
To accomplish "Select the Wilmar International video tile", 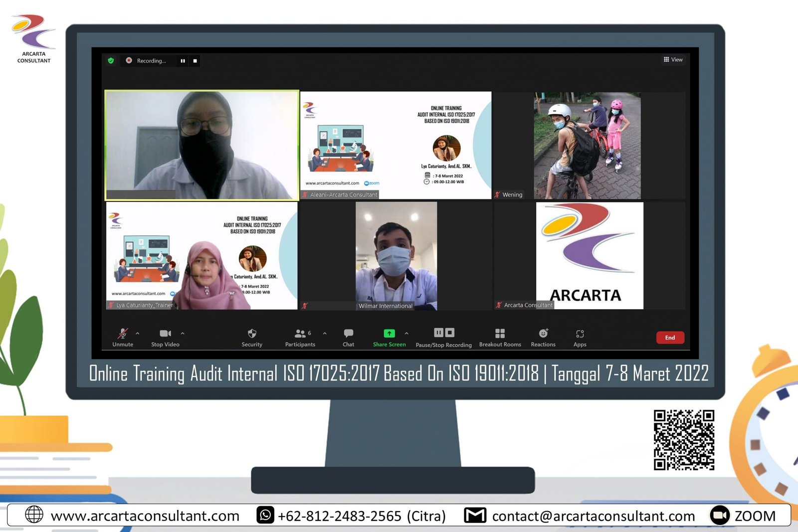I will pos(396,255).
